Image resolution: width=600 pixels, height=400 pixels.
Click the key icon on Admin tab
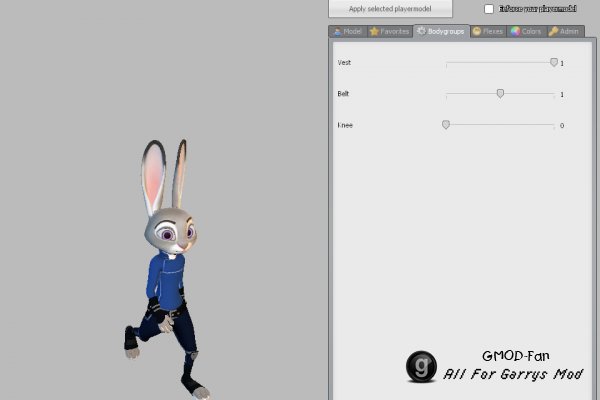click(553, 31)
